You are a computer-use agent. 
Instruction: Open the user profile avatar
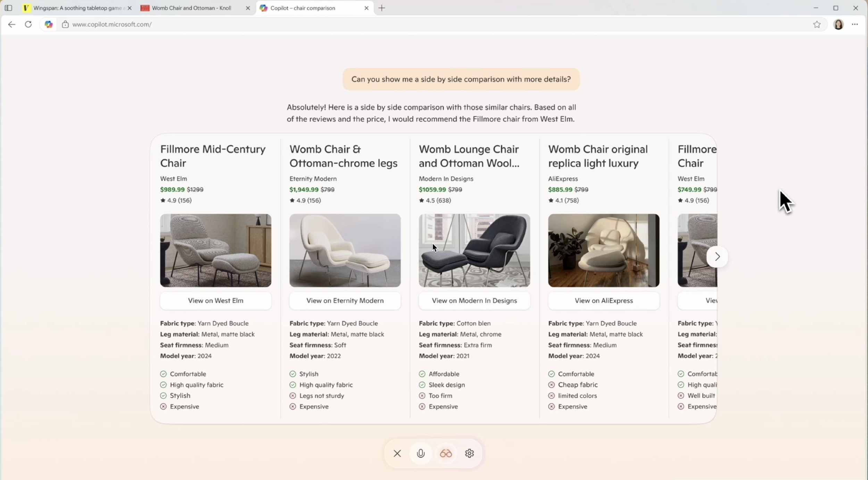click(x=838, y=24)
